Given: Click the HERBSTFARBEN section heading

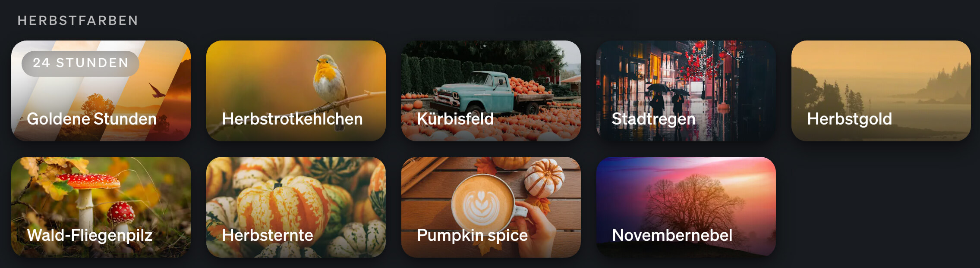Looking at the screenshot, I should pos(78,21).
